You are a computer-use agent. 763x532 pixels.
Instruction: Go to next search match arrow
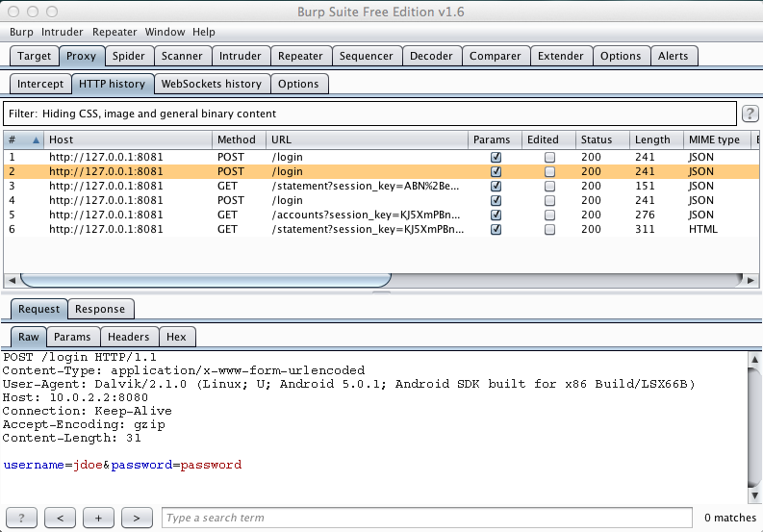click(137, 518)
